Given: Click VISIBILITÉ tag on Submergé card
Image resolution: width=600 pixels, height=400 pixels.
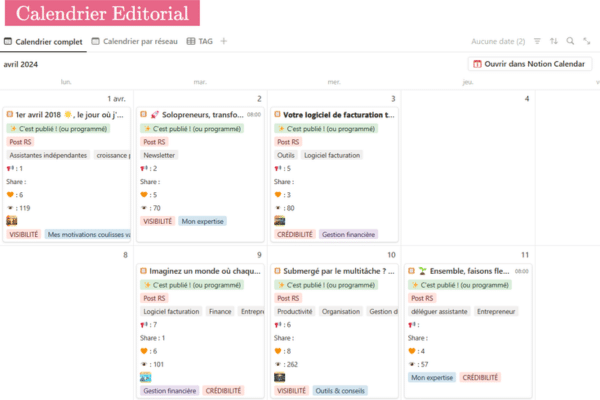Looking at the screenshot, I should (x=292, y=391).
